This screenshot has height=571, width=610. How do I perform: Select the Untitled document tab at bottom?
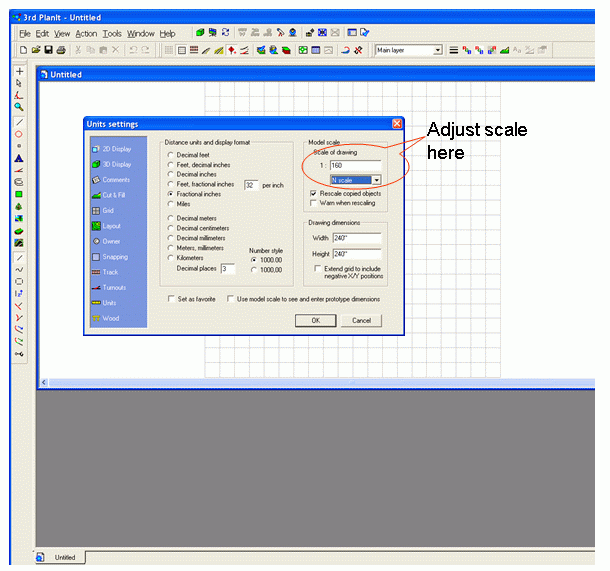tap(60, 557)
